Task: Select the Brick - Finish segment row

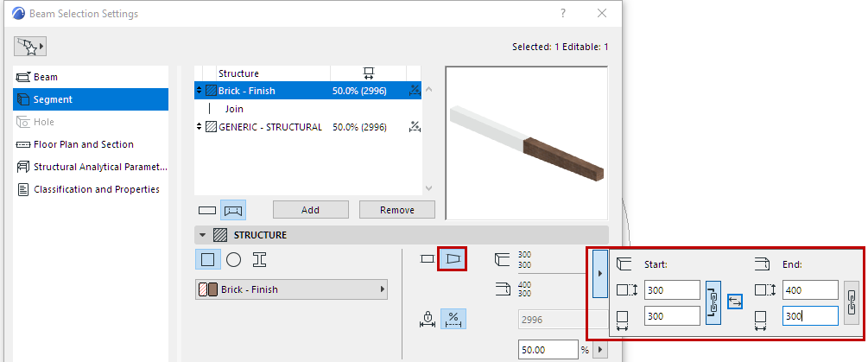Action: [307, 91]
